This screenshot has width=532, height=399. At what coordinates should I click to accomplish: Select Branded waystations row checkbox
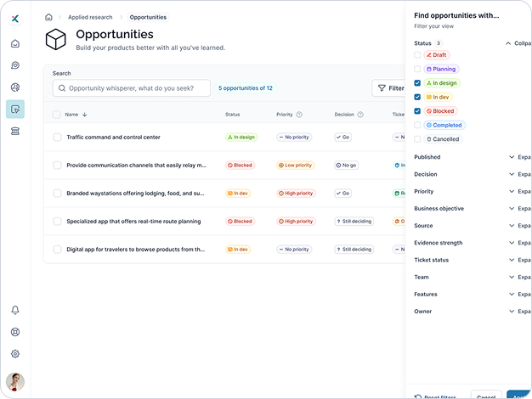(x=57, y=194)
